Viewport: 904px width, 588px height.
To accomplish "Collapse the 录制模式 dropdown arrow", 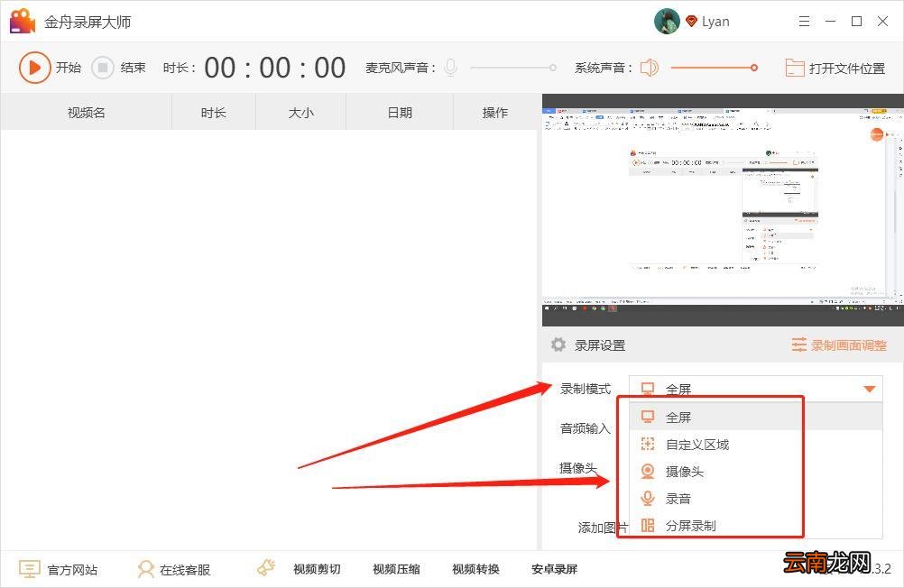I will [x=870, y=389].
